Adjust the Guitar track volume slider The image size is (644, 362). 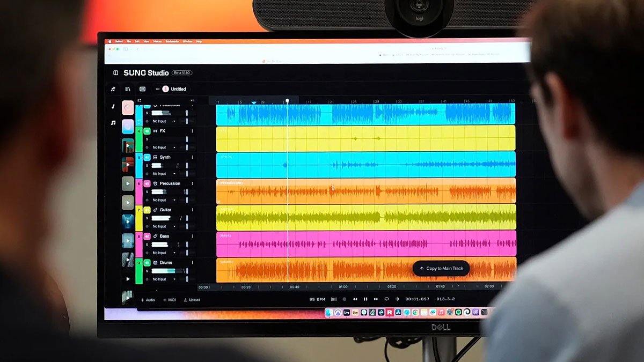pyautogui.click(x=187, y=218)
